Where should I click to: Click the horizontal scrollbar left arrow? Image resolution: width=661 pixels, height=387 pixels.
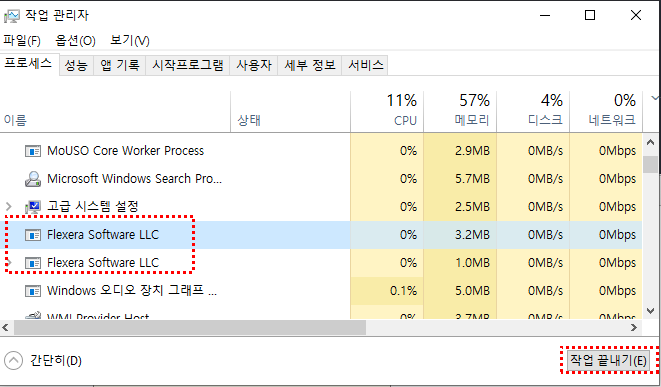[x=5, y=328]
